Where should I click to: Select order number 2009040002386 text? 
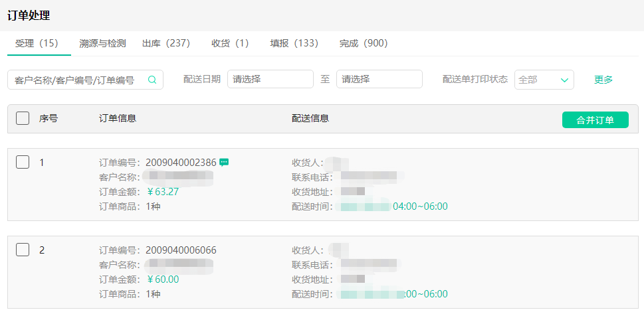(181, 163)
